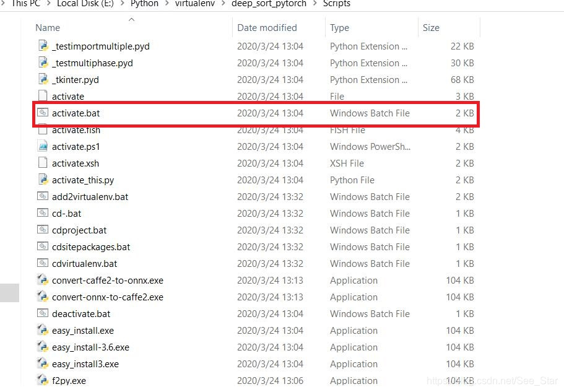The width and height of the screenshot is (564, 392).
Task: Click the easy_install3.exe application icon
Action: [43, 364]
